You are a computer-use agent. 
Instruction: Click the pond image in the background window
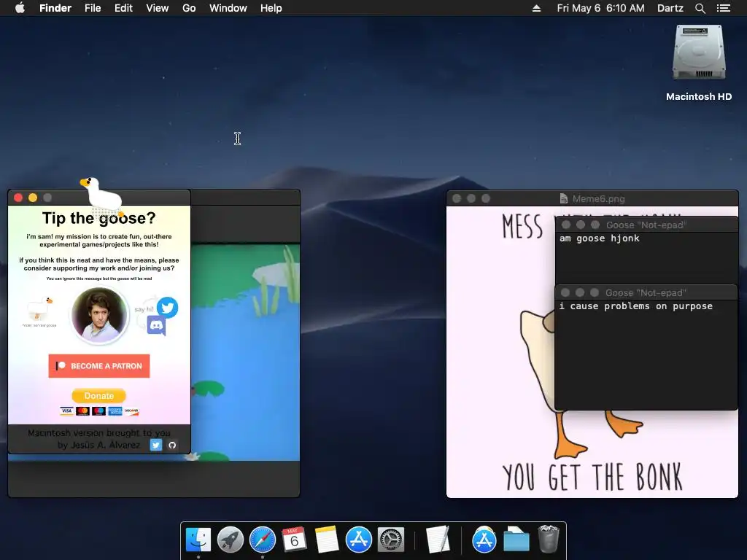coord(245,352)
